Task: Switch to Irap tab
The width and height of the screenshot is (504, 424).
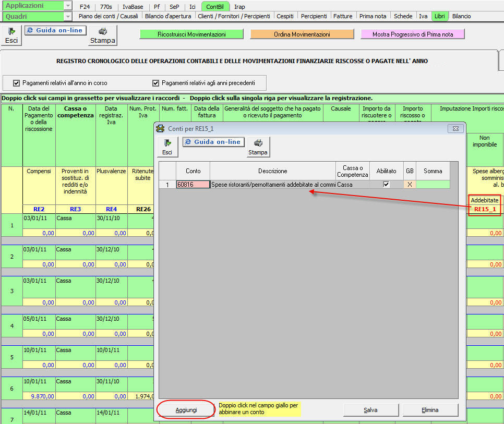Action: tap(239, 7)
